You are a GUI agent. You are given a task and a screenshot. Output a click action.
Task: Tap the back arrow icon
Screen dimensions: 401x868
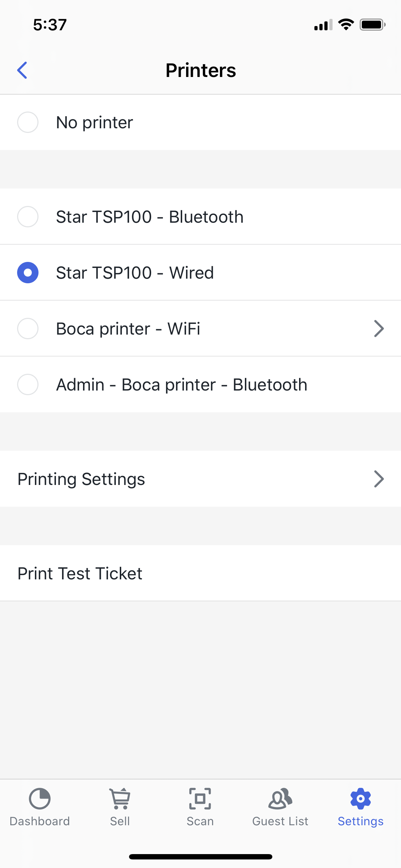pyautogui.click(x=22, y=70)
